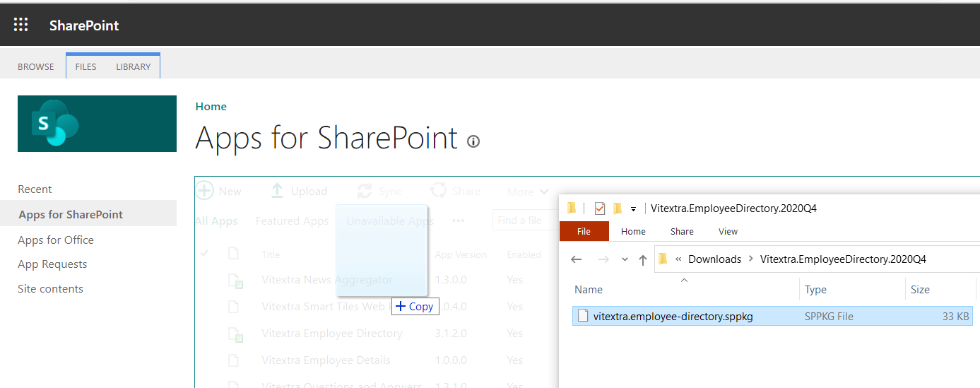Open the SharePoint app launcher waffle

coord(21,25)
